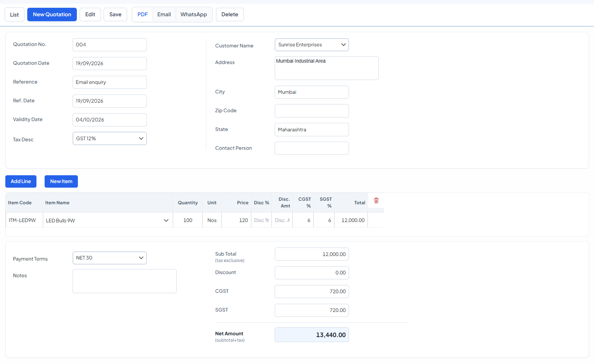
Task: Click the Edit button
Action: [x=90, y=15]
